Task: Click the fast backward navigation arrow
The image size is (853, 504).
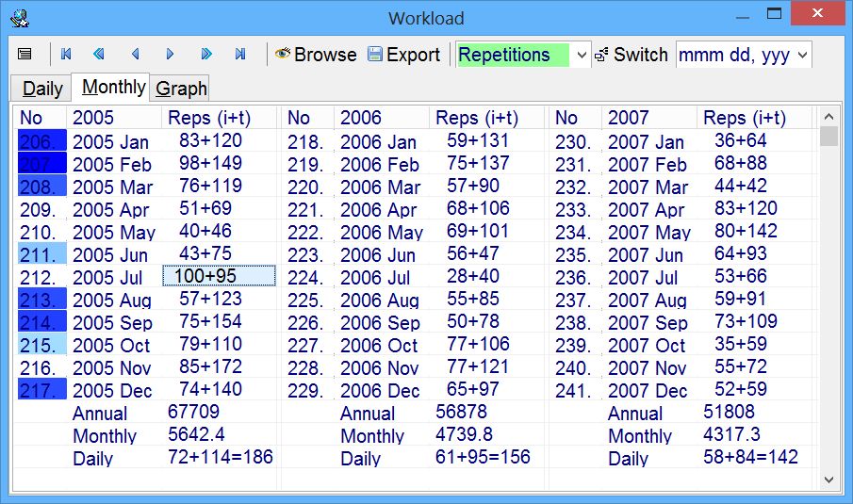Action: coord(99,55)
